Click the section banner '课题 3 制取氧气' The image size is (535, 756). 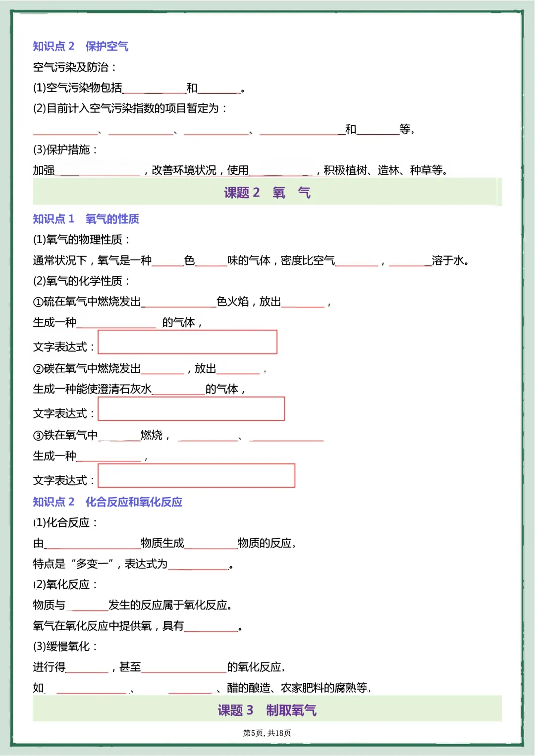tap(267, 709)
